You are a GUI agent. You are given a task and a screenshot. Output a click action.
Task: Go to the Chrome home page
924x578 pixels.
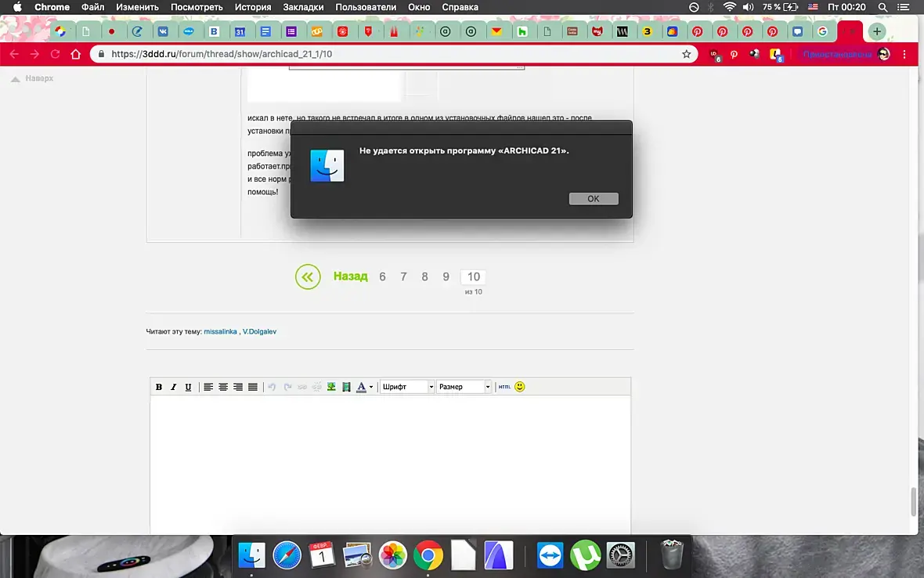point(75,54)
